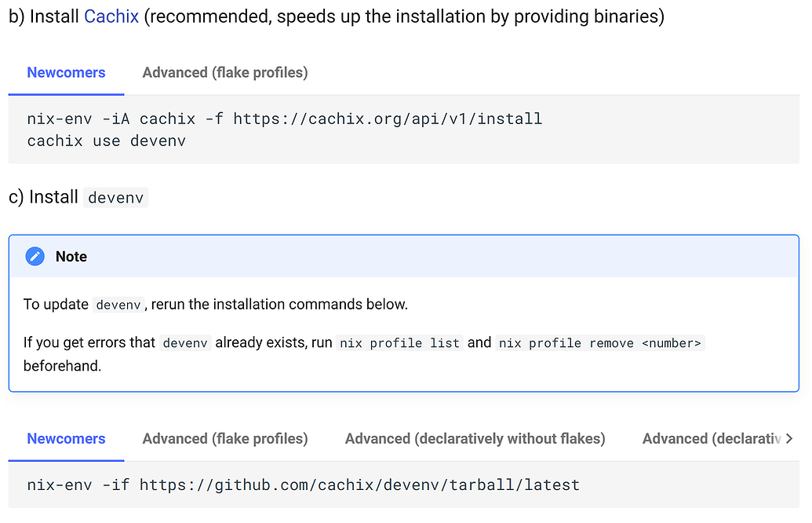Screen dimensions: 812x523
Task: Open the Cachix link
Action: (111, 16)
